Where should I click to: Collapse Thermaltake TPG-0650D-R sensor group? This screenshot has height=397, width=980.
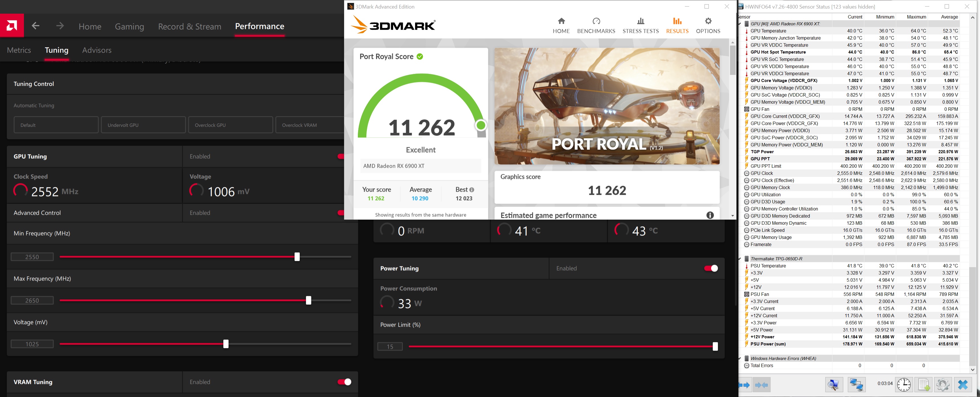740,259
